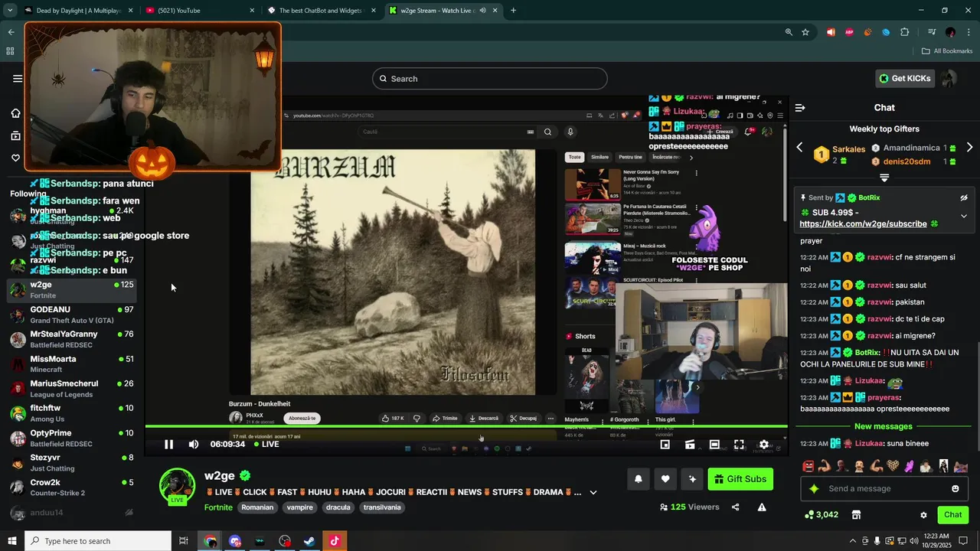Viewport: 980px width, 551px height.
Task: Follow w2ge with the heart button
Action: coord(665,479)
